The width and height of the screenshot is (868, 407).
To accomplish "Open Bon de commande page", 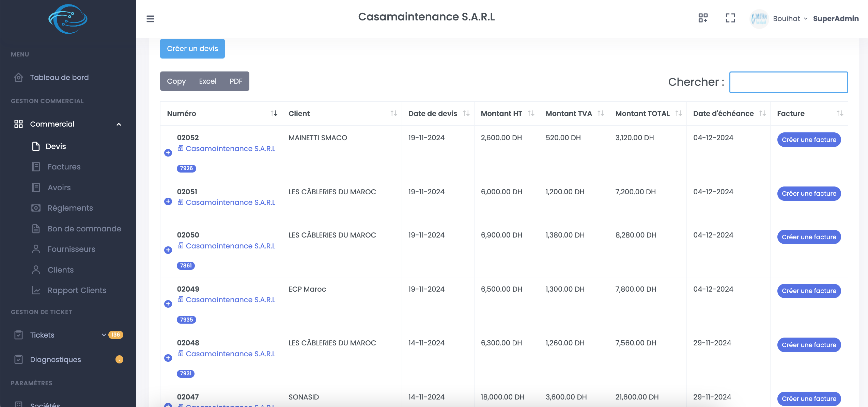I will click(x=84, y=229).
